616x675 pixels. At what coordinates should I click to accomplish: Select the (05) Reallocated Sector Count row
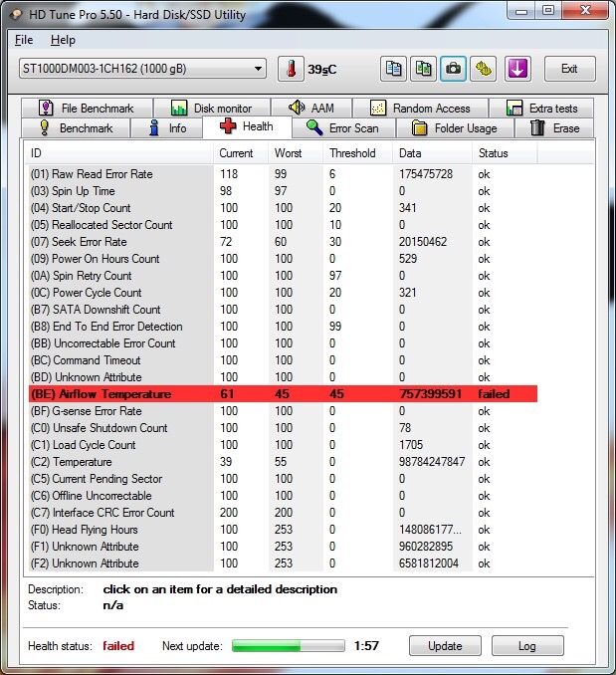click(283, 225)
